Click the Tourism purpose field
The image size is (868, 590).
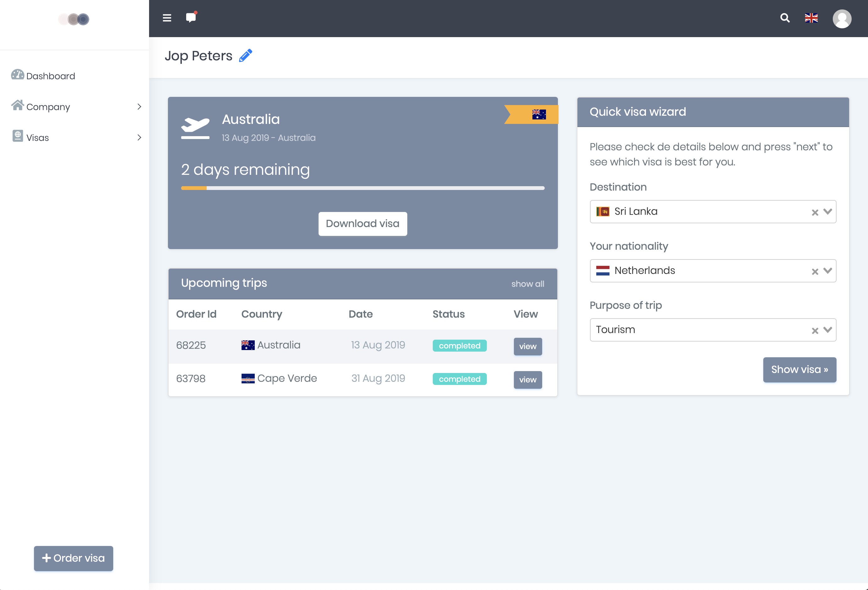(713, 330)
